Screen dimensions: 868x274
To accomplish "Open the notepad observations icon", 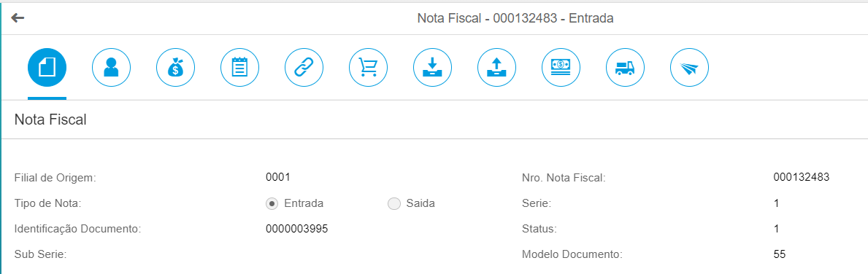I will pos(239,67).
